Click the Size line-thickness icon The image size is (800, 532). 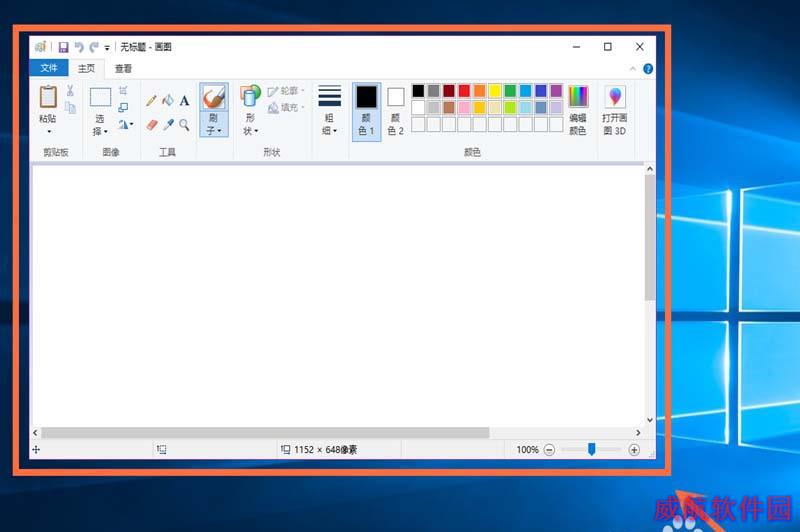point(330,95)
